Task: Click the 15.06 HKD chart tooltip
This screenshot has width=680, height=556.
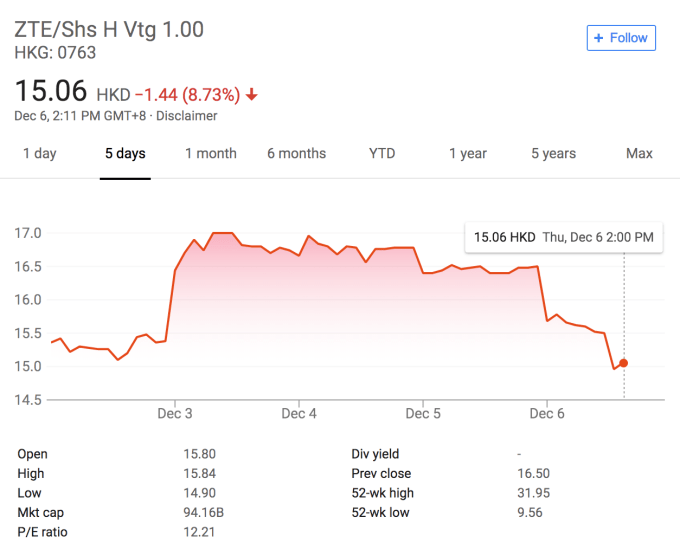Action: [563, 237]
